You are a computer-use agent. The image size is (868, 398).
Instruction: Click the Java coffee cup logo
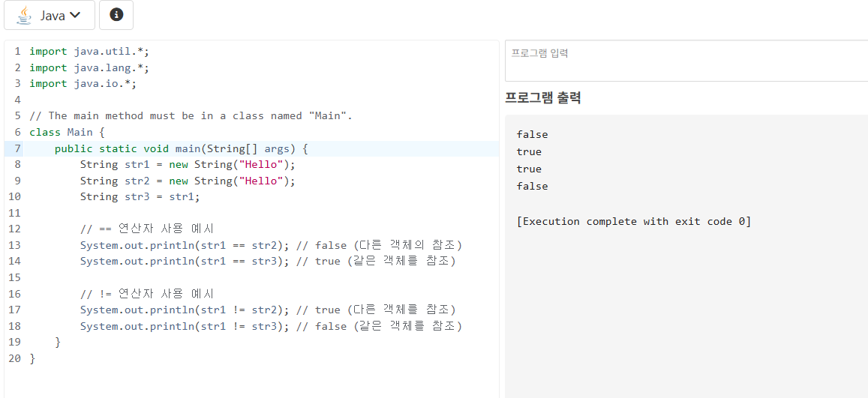(24, 16)
